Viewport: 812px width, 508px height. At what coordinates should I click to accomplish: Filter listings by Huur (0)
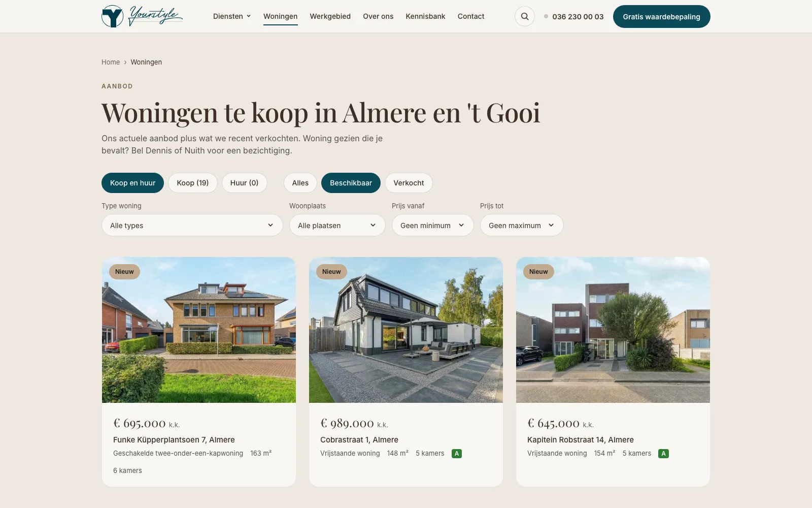tap(244, 183)
